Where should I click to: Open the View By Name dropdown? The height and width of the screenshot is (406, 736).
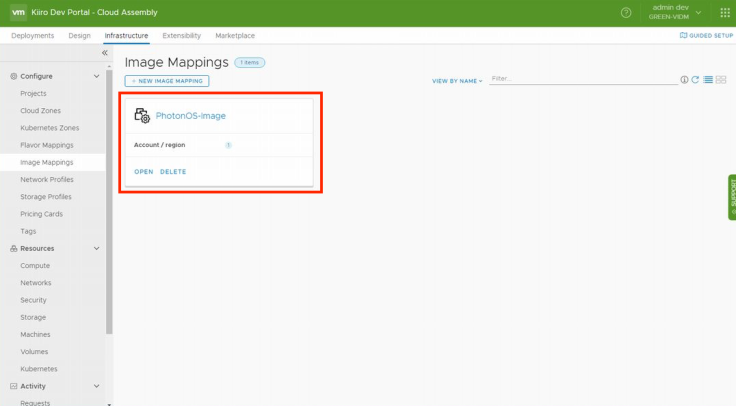pyautogui.click(x=457, y=81)
